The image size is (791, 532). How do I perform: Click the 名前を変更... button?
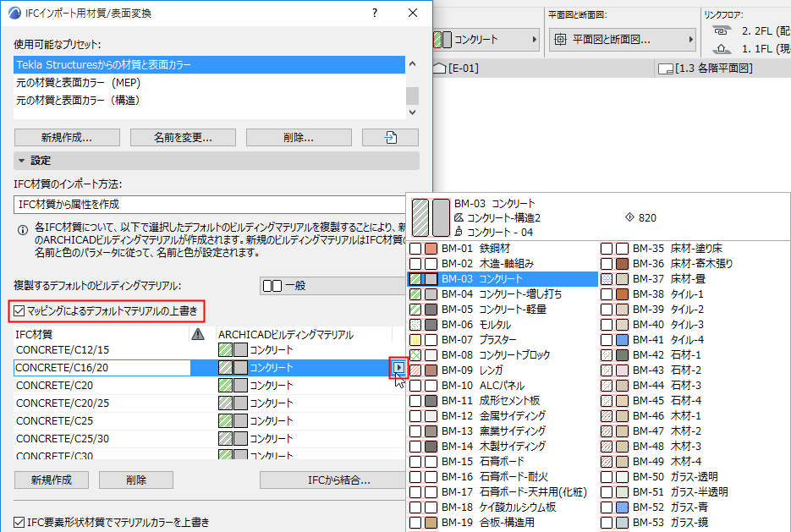pyautogui.click(x=183, y=137)
